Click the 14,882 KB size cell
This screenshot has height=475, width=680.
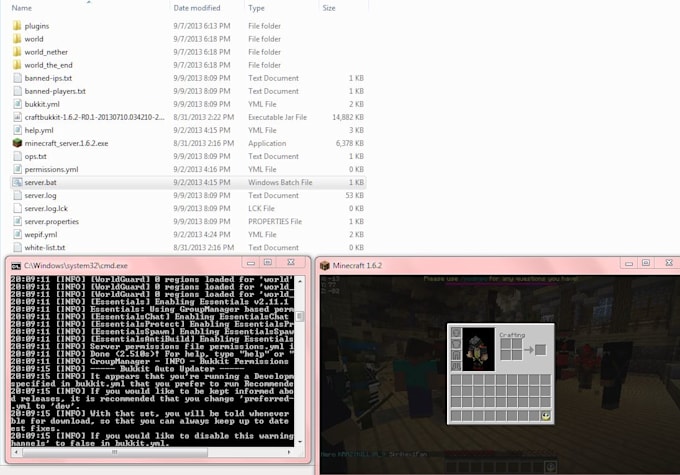point(348,117)
